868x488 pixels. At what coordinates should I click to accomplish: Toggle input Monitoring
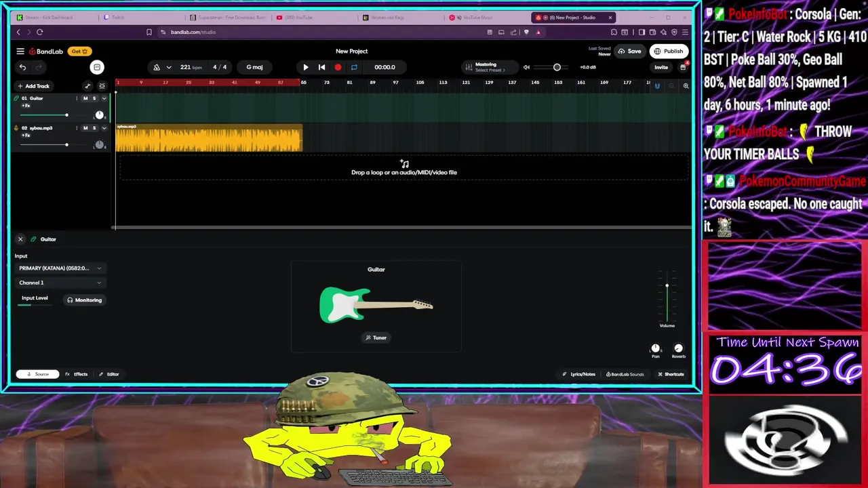click(84, 300)
